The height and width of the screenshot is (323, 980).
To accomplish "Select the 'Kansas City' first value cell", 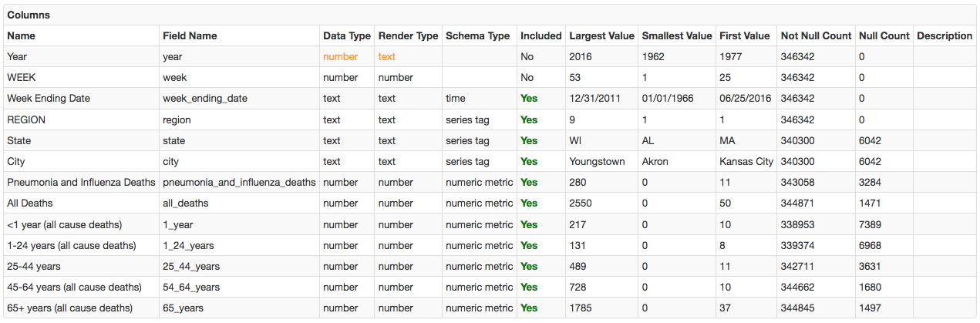I will click(x=746, y=162).
